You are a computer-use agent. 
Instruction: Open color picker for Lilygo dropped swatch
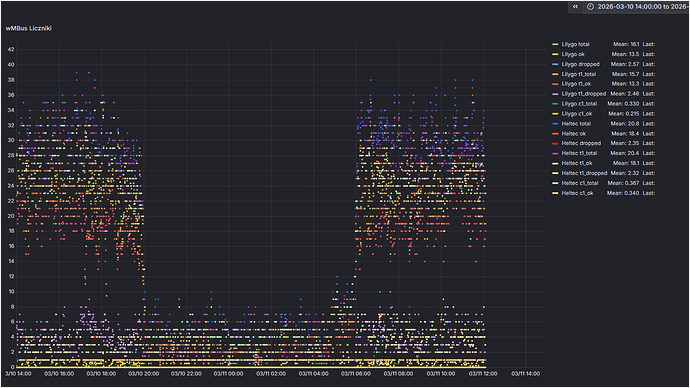click(x=555, y=64)
